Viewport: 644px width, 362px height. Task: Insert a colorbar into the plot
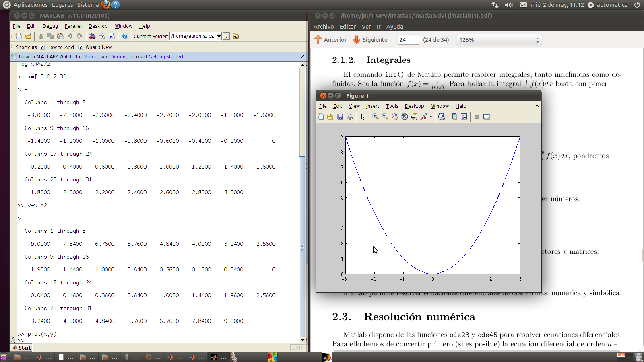(x=454, y=117)
